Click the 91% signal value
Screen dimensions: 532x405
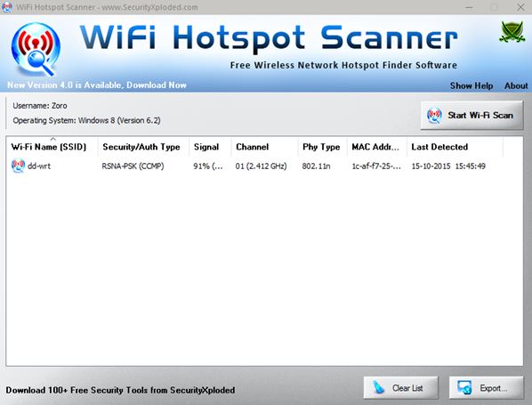click(x=208, y=166)
